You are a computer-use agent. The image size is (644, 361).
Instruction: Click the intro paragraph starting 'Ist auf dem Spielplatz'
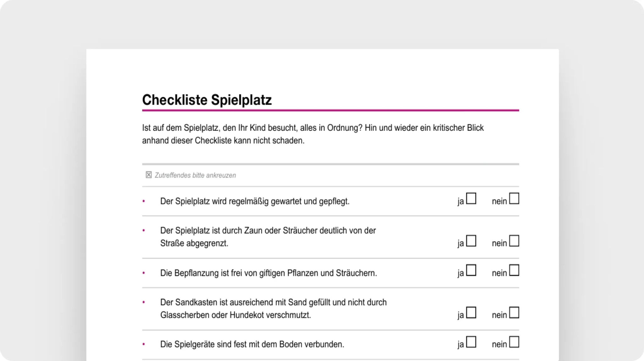coord(313,134)
